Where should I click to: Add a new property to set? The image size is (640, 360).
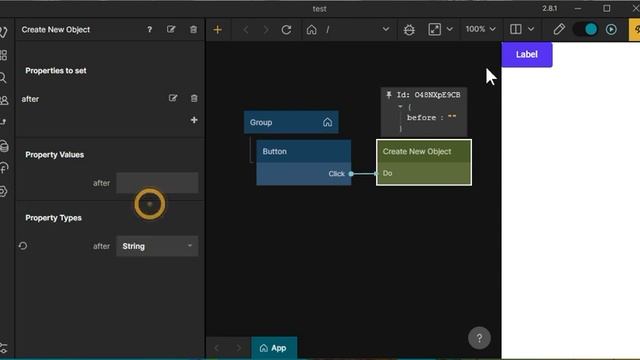[x=194, y=120]
